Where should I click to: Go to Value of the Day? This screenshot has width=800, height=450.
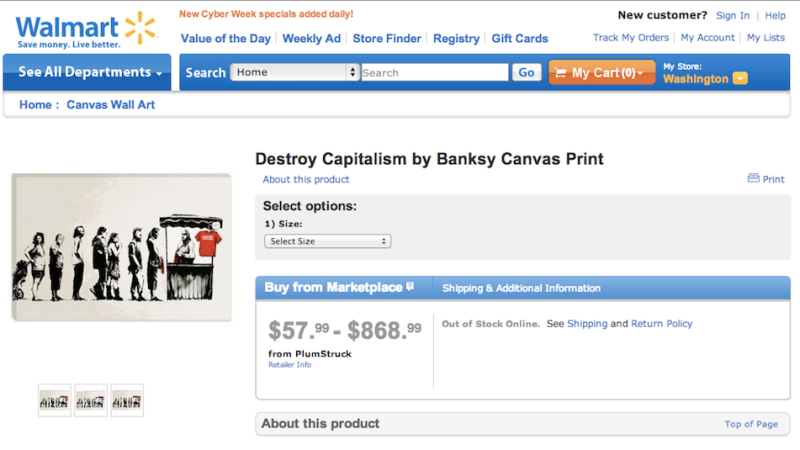[225, 39]
